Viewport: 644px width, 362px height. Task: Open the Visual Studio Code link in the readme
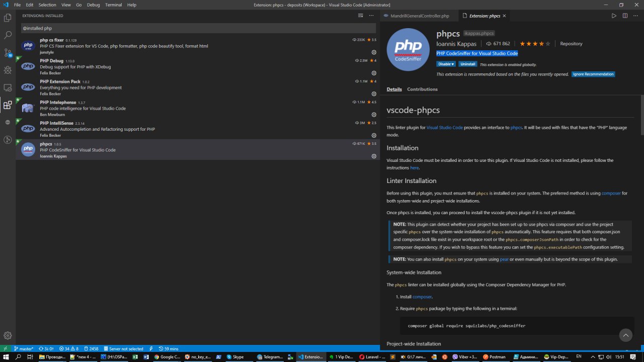pos(445,128)
